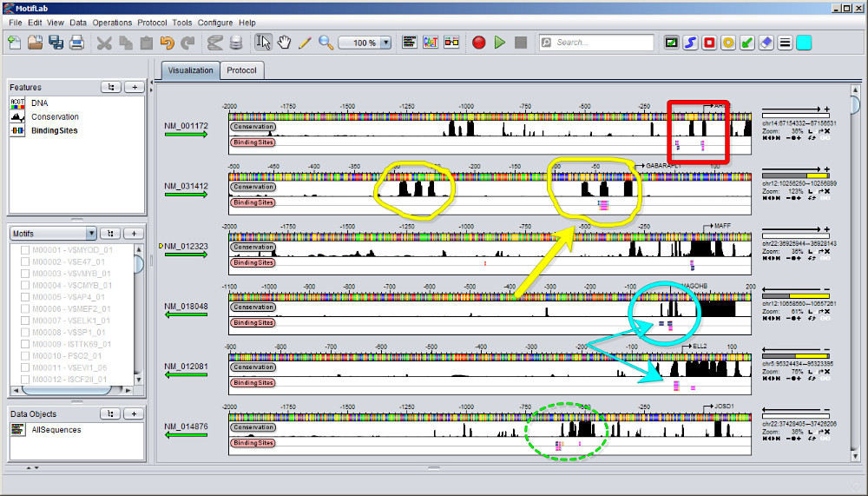
Task: Select the magnifying glass zoom tool
Action: 325,43
